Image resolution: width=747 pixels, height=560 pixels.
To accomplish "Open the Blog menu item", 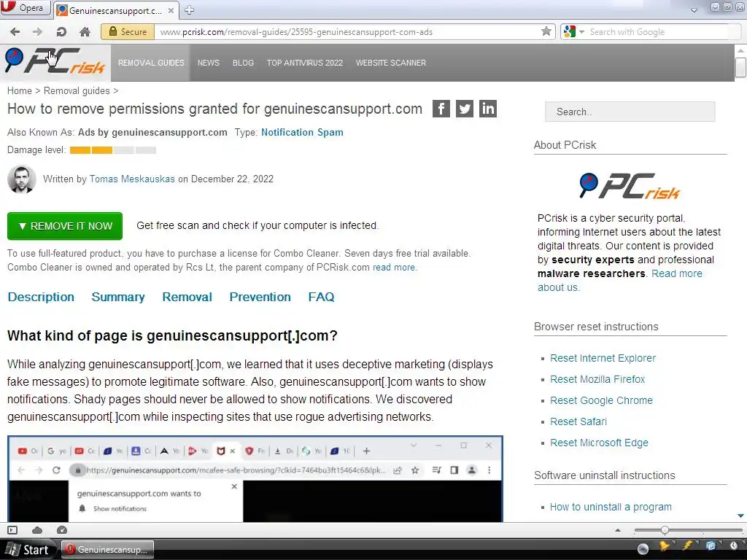I will coord(243,63).
